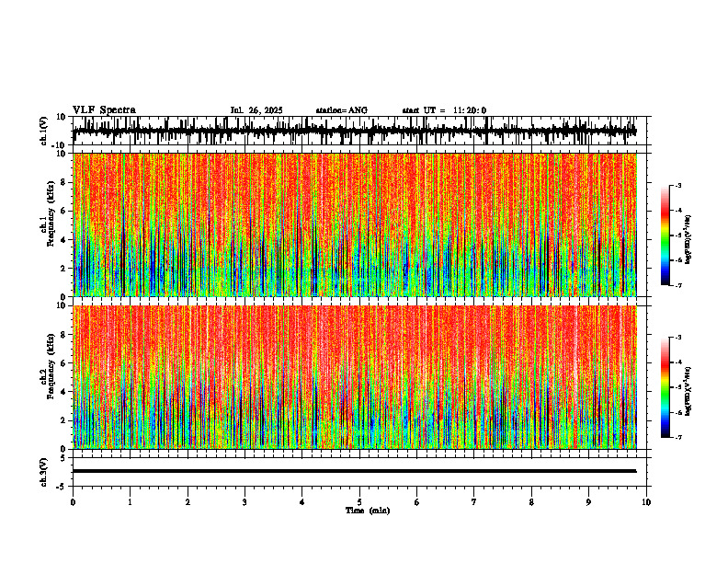Image resolution: width=728 pixels, height=563 pixels.
Task: Click the "Time (min)" x-axis label
Action: [368, 511]
